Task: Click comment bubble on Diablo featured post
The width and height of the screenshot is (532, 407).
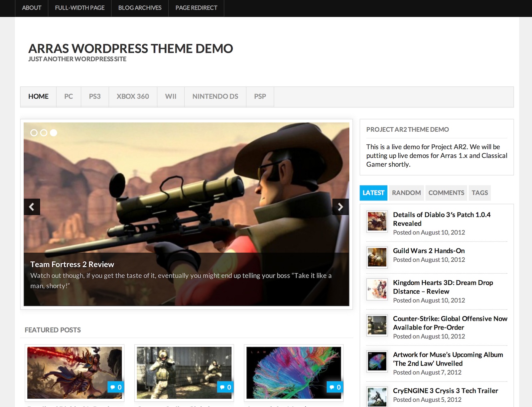Action: click(x=116, y=387)
